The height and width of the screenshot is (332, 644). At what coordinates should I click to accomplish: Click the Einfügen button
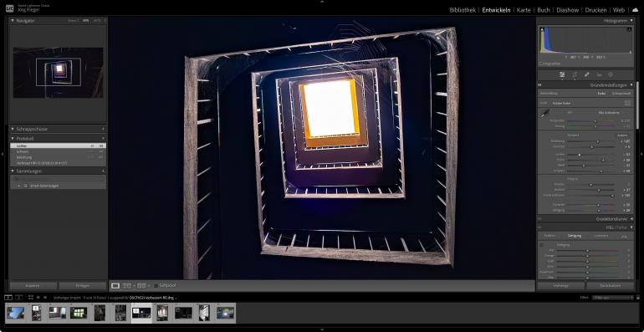pos(82,285)
